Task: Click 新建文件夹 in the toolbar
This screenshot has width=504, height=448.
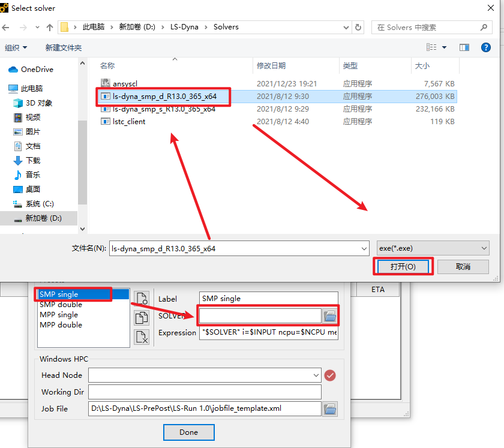Action: tap(63, 47)
